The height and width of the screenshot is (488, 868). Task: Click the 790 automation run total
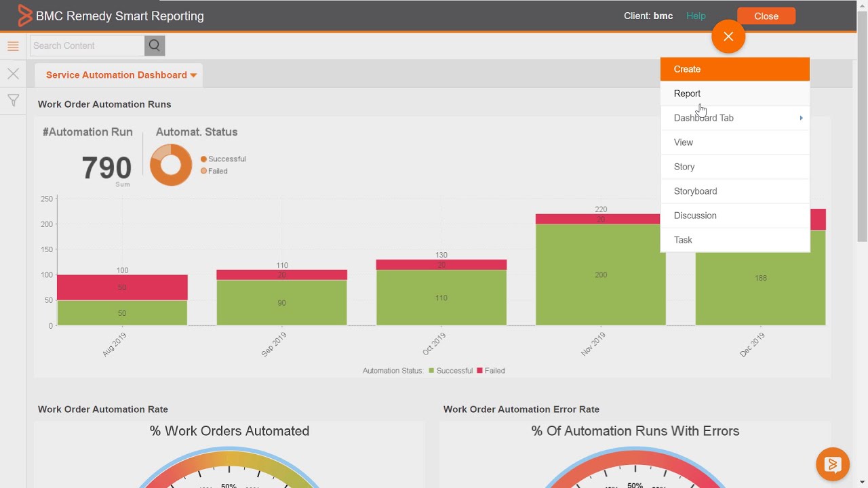point(106,168)
